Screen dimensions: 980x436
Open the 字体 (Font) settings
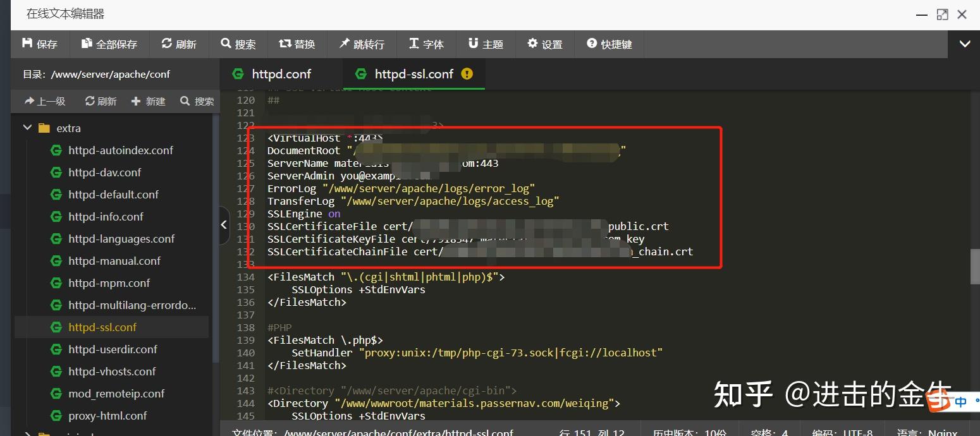tap(427, 44)
